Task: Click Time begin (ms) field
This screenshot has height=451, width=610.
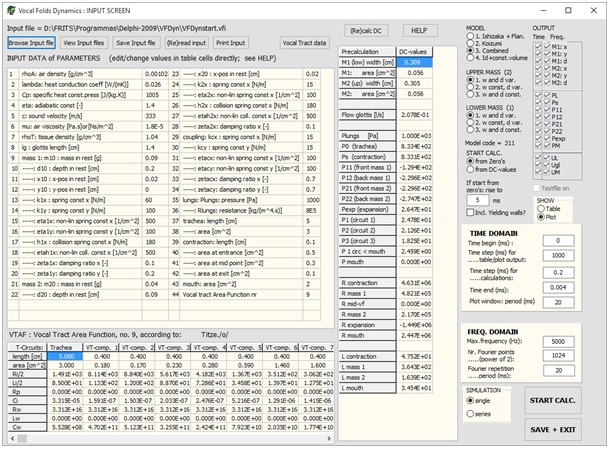Action: [558, 240]
